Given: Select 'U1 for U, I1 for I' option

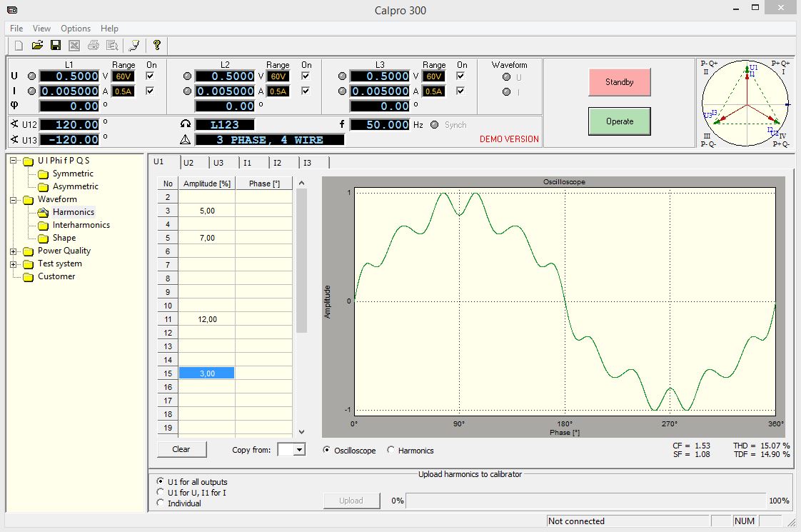Looking at the screenshot, I should pyautogui.click(x=161, y=492).
